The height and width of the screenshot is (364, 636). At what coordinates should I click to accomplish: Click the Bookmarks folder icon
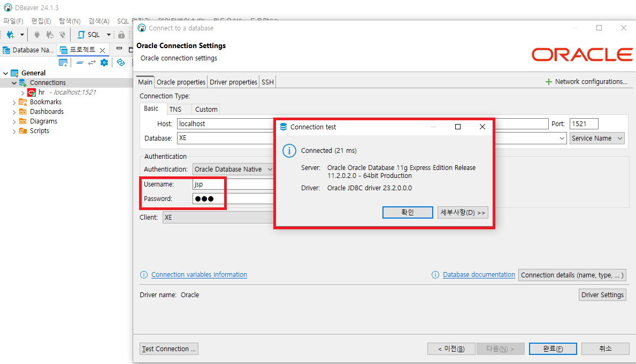pyautogui.click(x=23, y=102)
